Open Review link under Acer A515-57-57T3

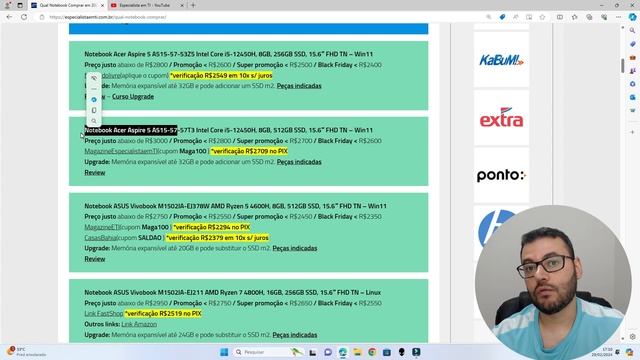[95, 172]
